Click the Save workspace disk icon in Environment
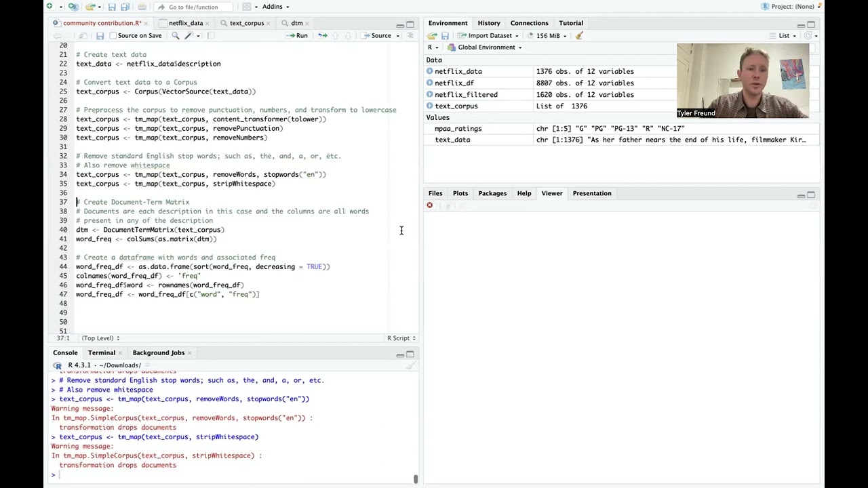 [445, 35]
